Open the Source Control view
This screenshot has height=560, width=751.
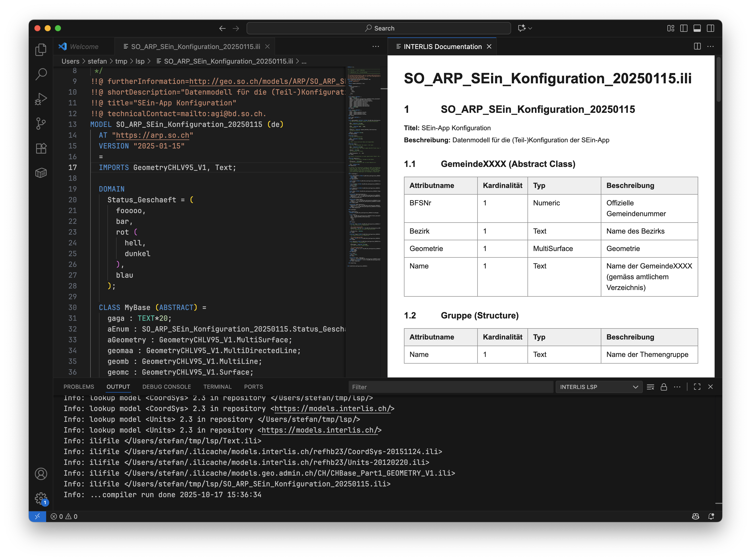click(41, 124)
